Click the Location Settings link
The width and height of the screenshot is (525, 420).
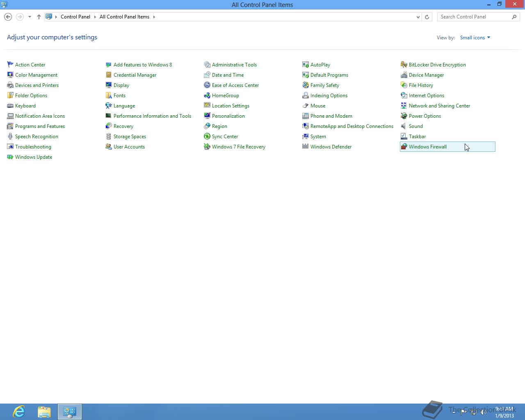(231, 105)
